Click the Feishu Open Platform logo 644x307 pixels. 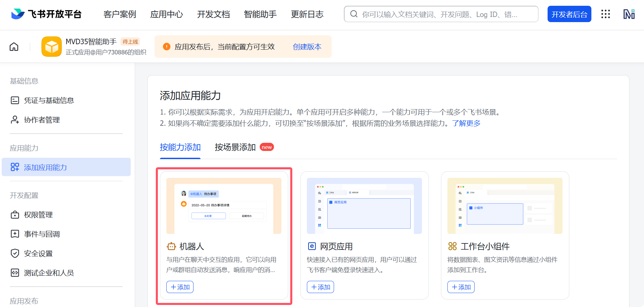click(47, 14)
